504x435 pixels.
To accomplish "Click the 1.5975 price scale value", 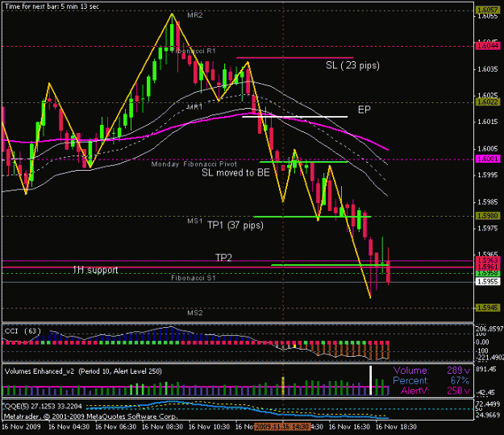I will (488, 228).
